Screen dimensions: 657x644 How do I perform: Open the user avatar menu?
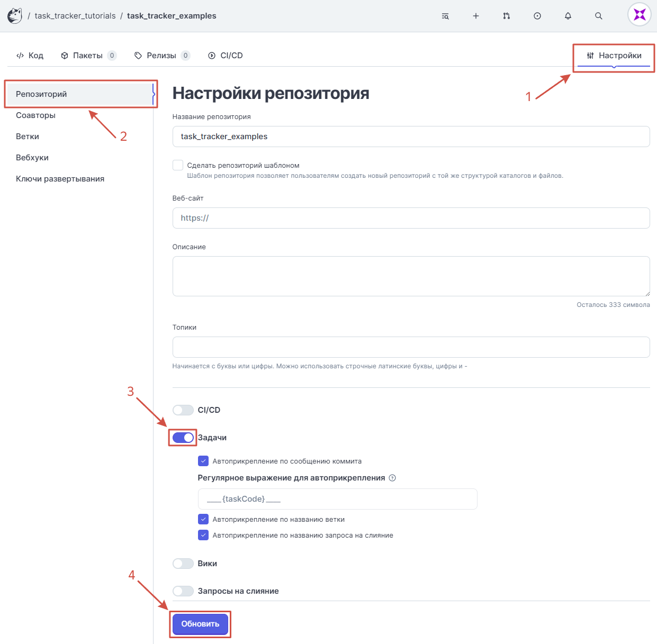tap(640, 15)
